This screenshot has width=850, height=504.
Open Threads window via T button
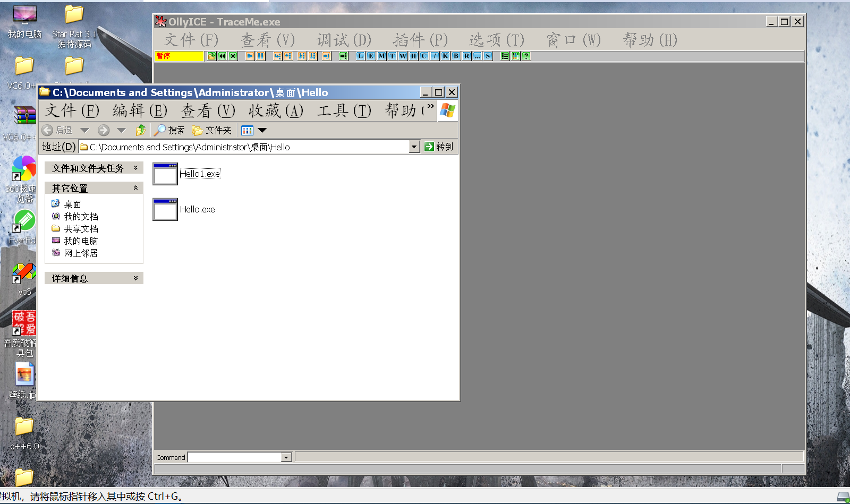click(x=392, y=56)
